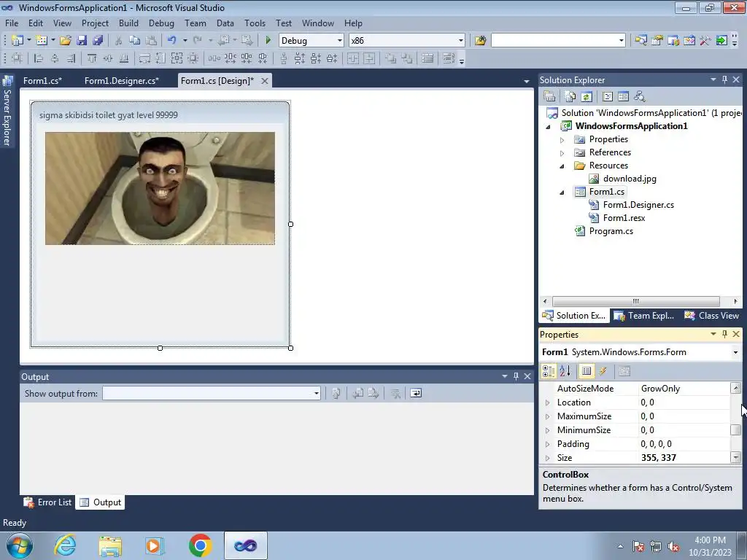Switch to the Form1.Designer.cs* tab
The width and height of the screenshot is (747, 560).
pyautogui.click(x=122, y=80)
